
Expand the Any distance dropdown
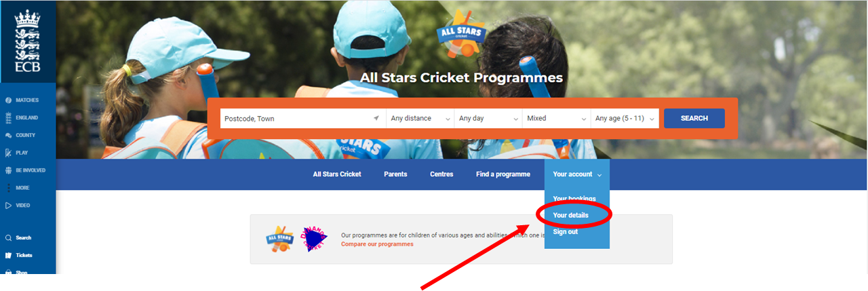420,118
